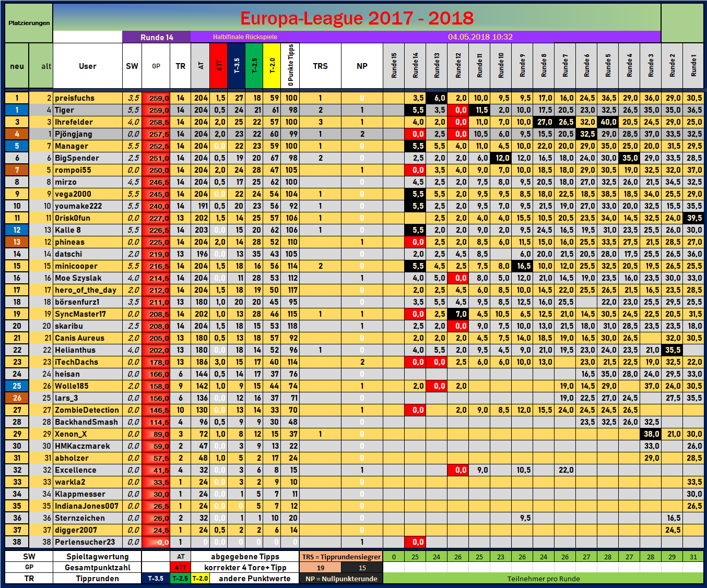Click the username ZombieDetection

point(87,410)
